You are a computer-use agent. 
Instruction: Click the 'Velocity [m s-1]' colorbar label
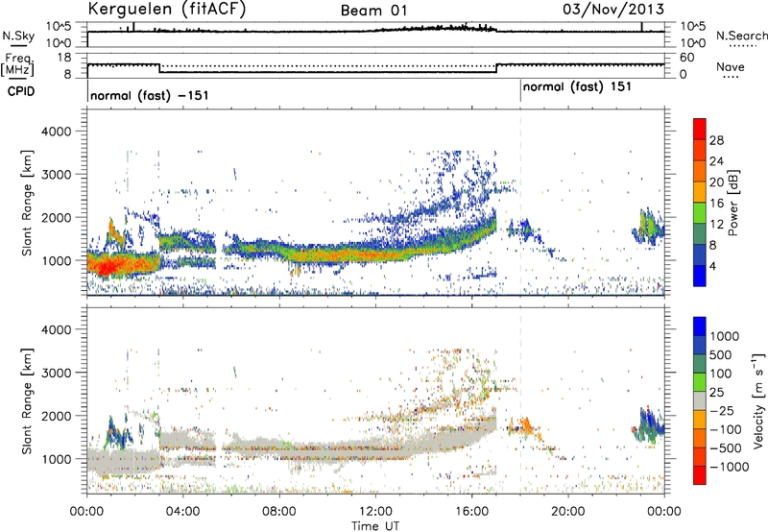(758, 400)
